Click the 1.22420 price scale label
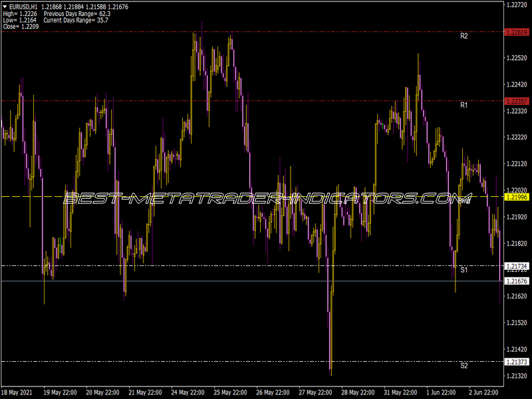This screenshot has width=532, height=399. (517, 84)
